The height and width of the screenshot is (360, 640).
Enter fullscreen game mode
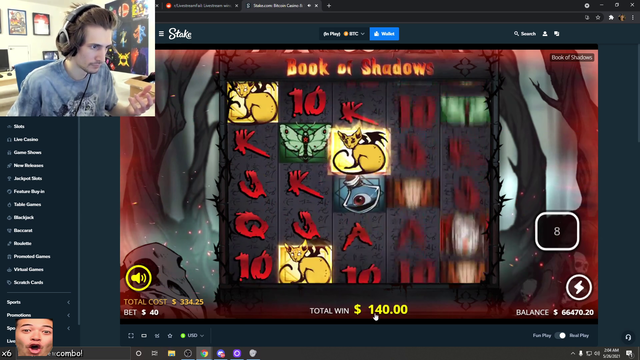(131, 336)
